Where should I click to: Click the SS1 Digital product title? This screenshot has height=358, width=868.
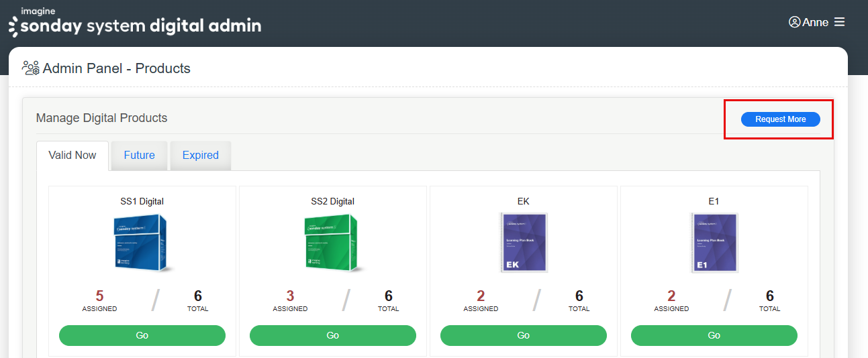[x=142, y=201]
